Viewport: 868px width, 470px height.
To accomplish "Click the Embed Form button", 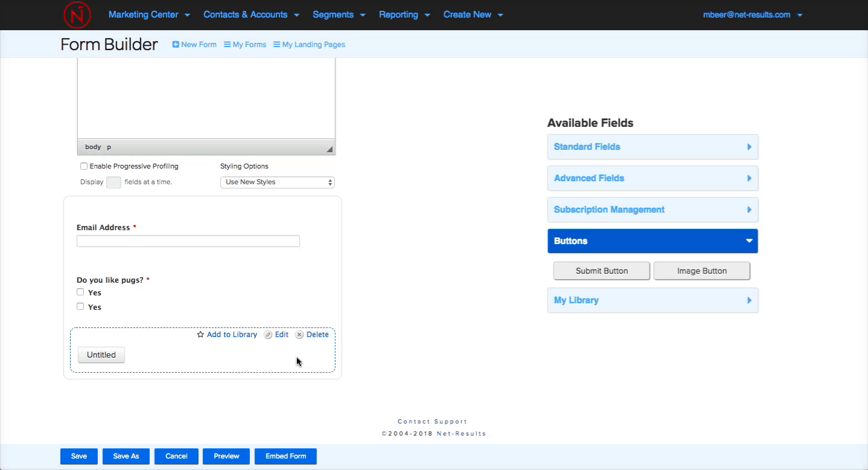I will coord(286,456).
